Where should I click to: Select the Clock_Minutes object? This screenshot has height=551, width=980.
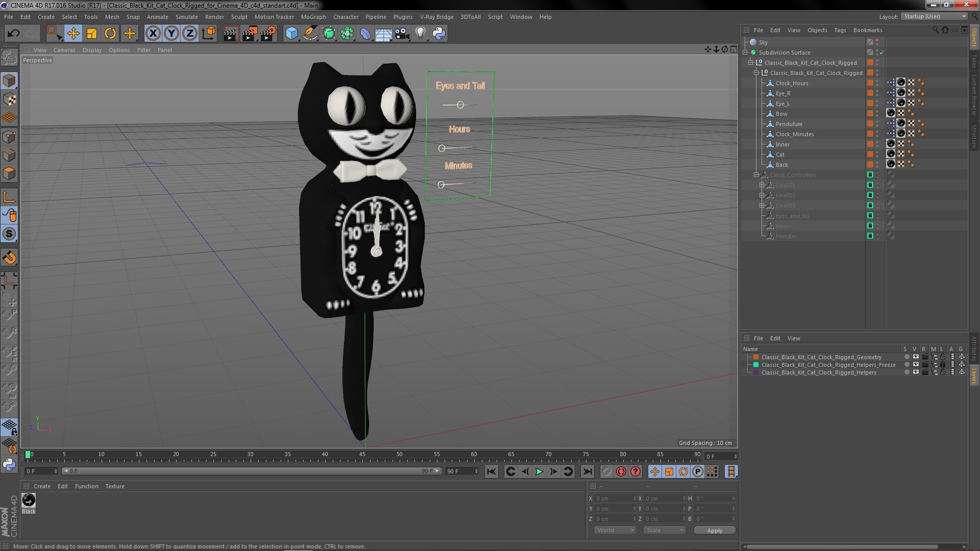click(795, 134)
